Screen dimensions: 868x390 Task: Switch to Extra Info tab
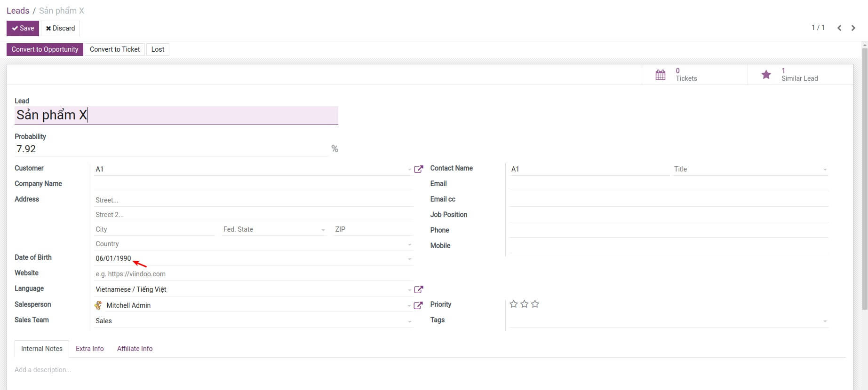point(89,349)
